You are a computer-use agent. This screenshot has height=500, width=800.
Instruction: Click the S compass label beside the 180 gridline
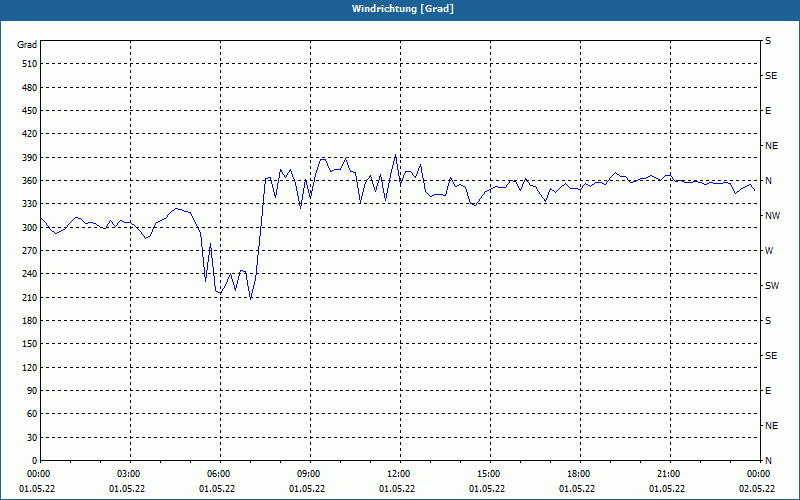click(x=768, y=321)
